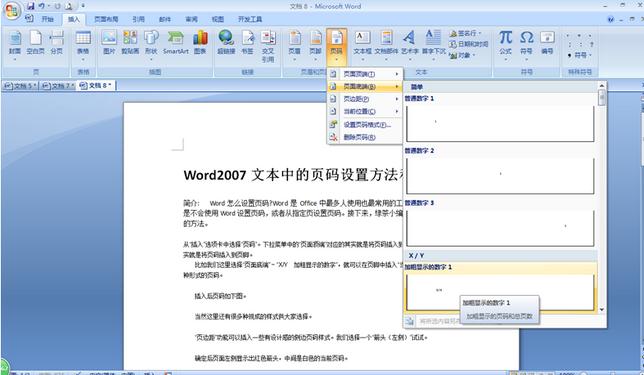This screenshot has height=375, width=644.
Task: Insert Date and Time (日期和时间)
Action: (x=469, y=44)
